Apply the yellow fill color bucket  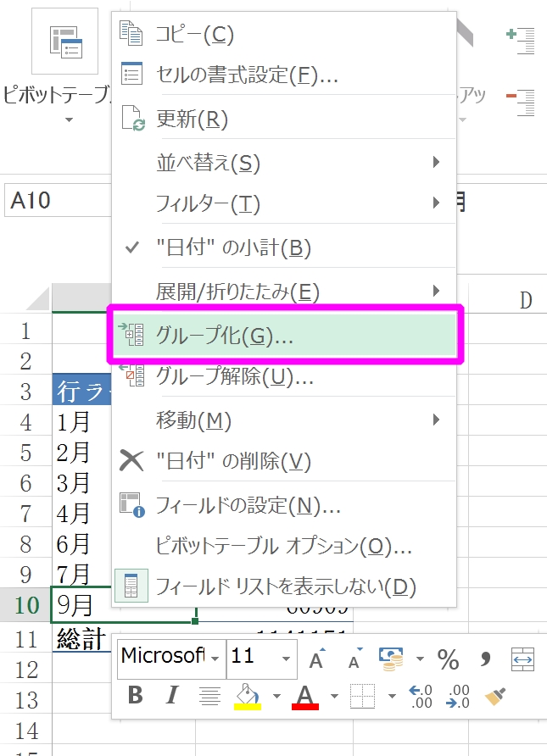coord(246,696)
